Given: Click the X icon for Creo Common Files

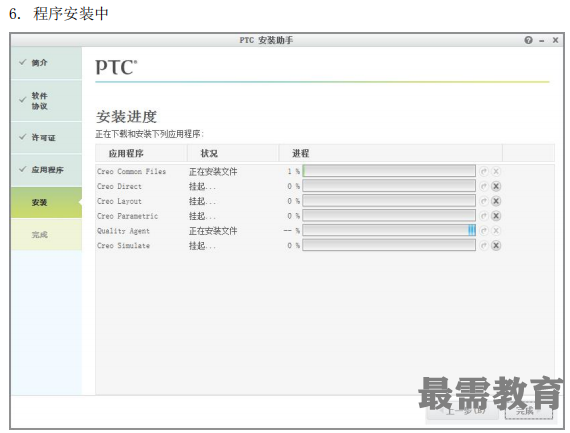Looking at the screenshot, I should (496, 171).
